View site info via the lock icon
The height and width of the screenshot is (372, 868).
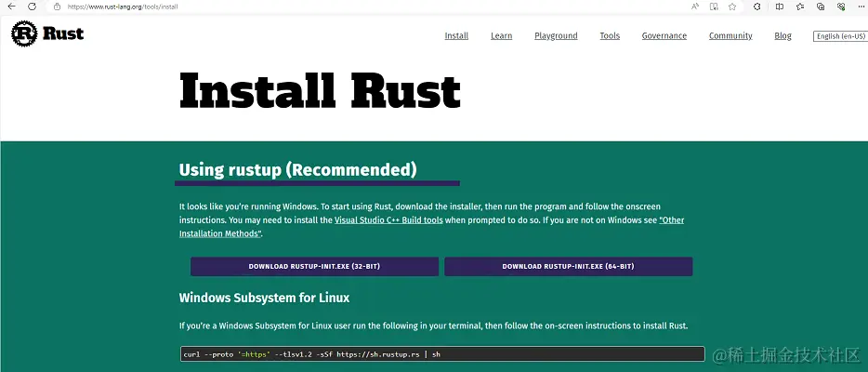[57, 7]
